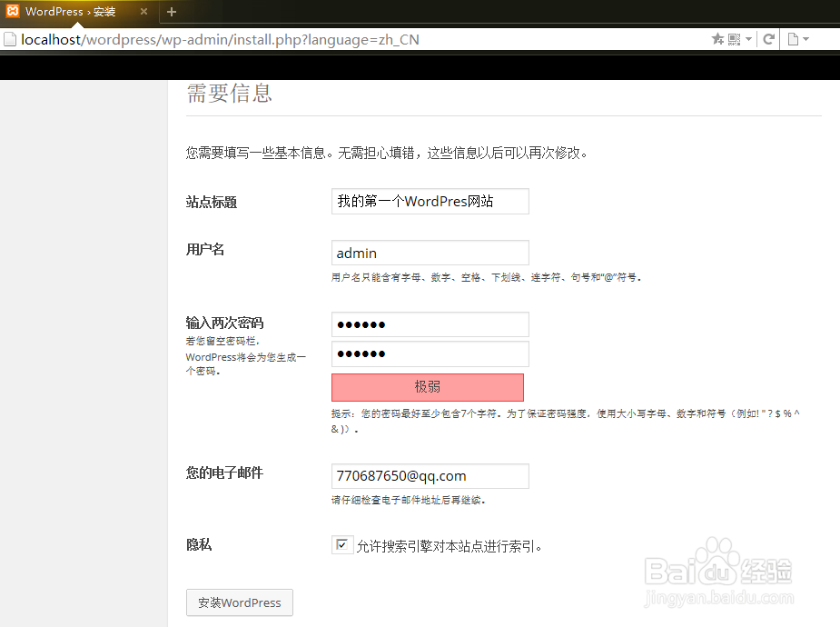Viewport: 840px width, 627px height.
Task: Click the 安装WordPress button
Action: tap(239, 602)
